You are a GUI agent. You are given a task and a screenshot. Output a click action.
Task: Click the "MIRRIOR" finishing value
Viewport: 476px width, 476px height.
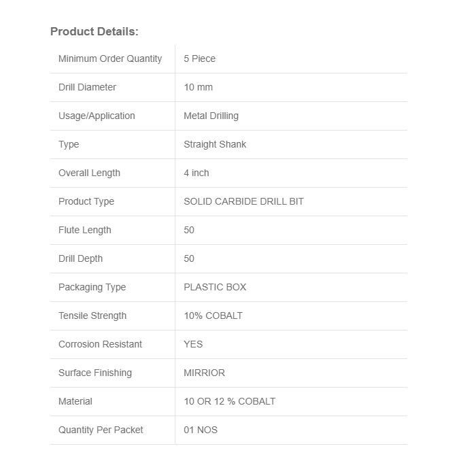coord(204,373)
